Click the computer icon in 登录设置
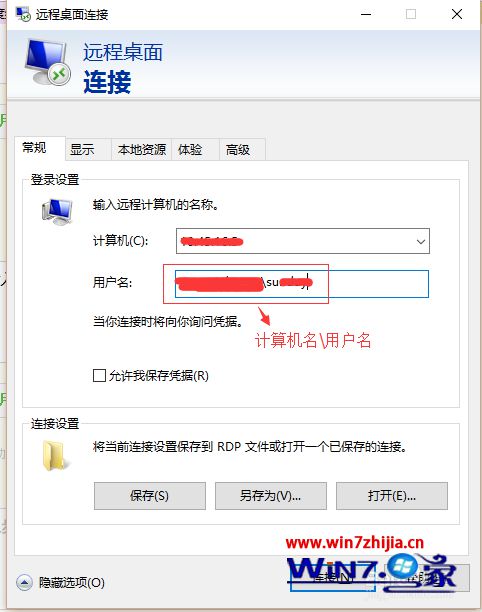The height and width of the screenshot is (612, 482). coord(57,212)
